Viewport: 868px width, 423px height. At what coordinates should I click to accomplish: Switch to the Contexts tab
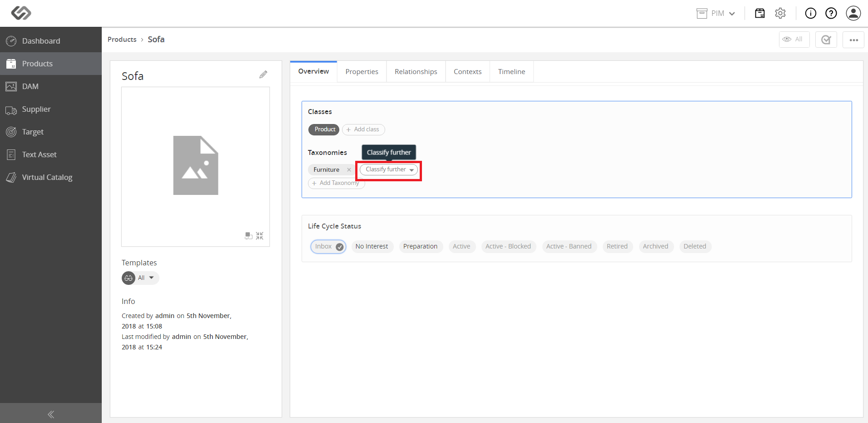click(467, 72)
